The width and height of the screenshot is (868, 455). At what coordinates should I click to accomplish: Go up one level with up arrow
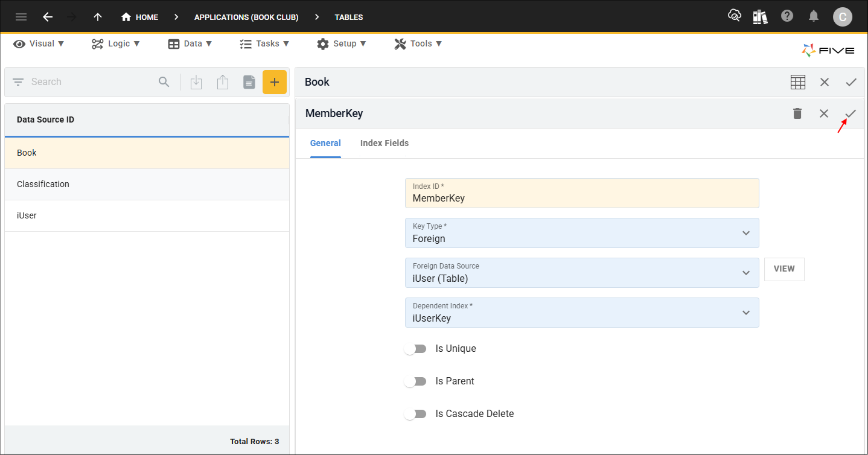[98, 17]
